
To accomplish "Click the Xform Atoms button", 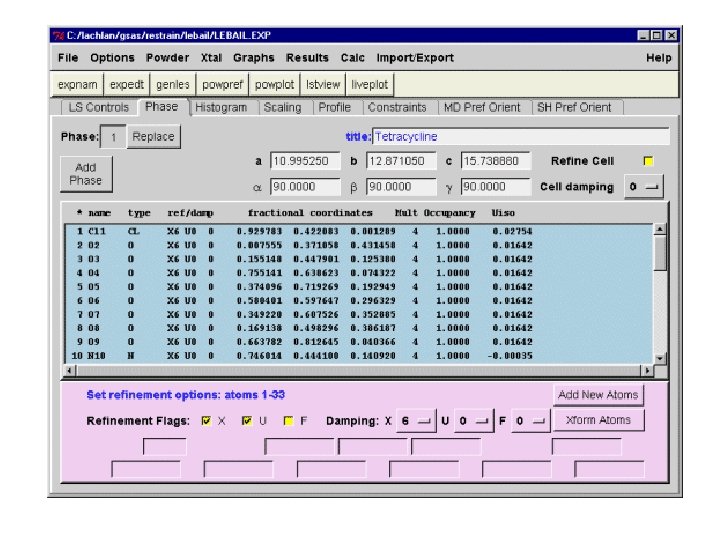I will tap(598, 420).
